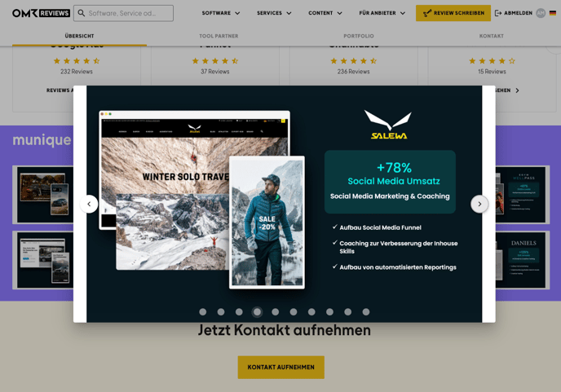
Task: Open the Wellpass portfolio thumbnail
Action: click(523, 195)
